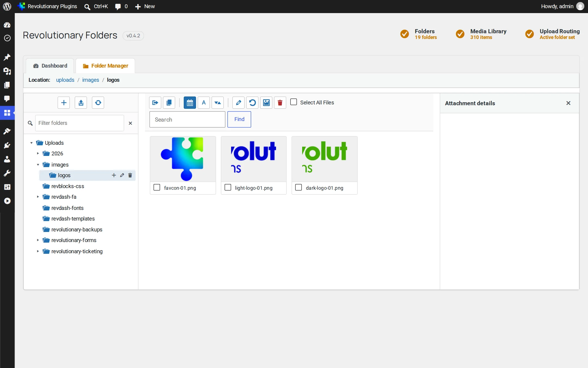Select the Folder Manager tab
Image resolution: width=588 pixels, height=368 pixels.
pyautogui.click(x=105, y=66)
